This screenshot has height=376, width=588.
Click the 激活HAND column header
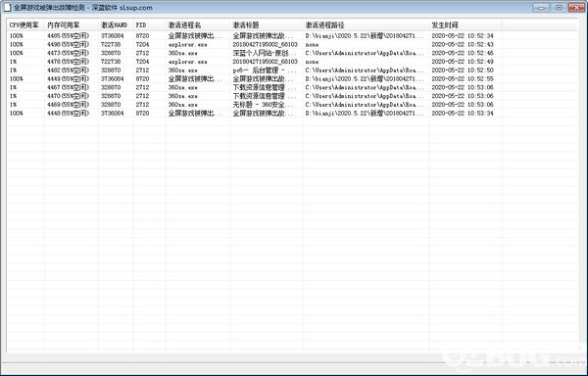click(116, 25)
